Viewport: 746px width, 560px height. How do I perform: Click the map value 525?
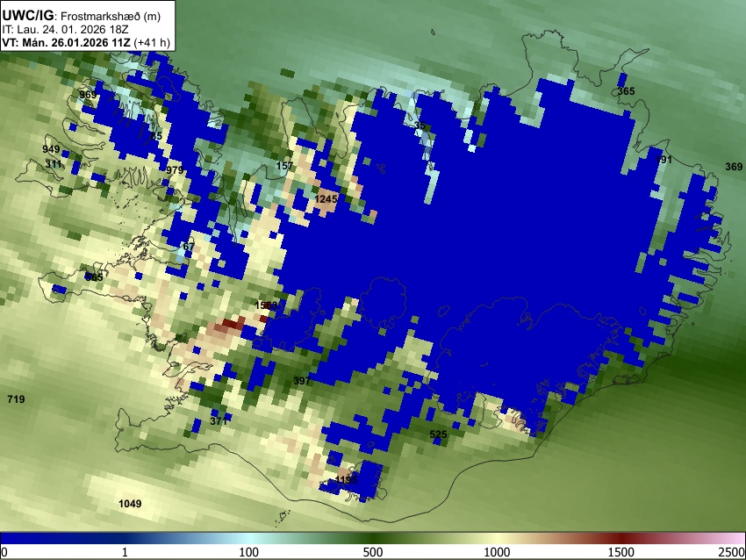438,434
